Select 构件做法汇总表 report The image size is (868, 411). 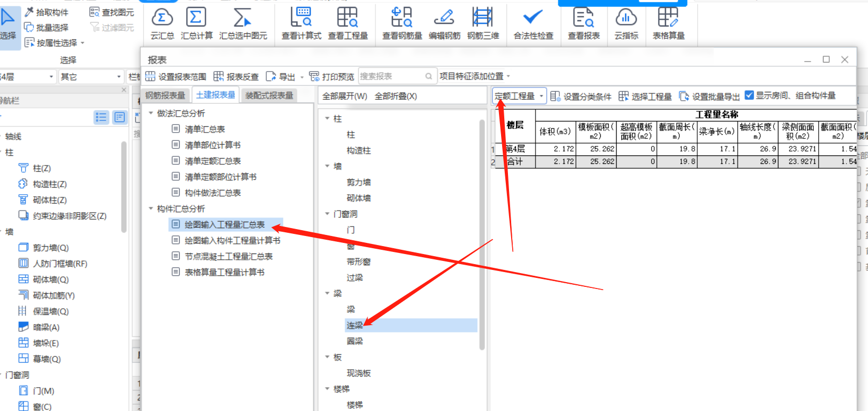[213, 193]
